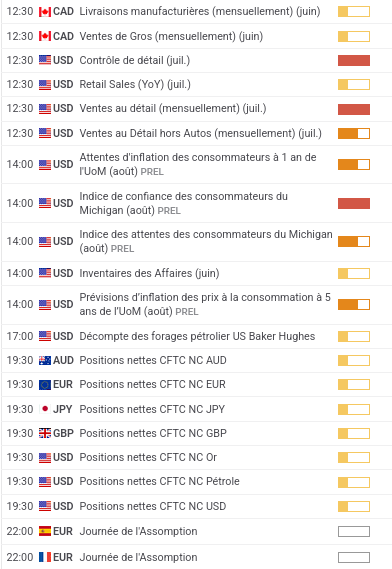
Task: Click the French flag at Journée de l'Assomption
Action: pos(45,557)
